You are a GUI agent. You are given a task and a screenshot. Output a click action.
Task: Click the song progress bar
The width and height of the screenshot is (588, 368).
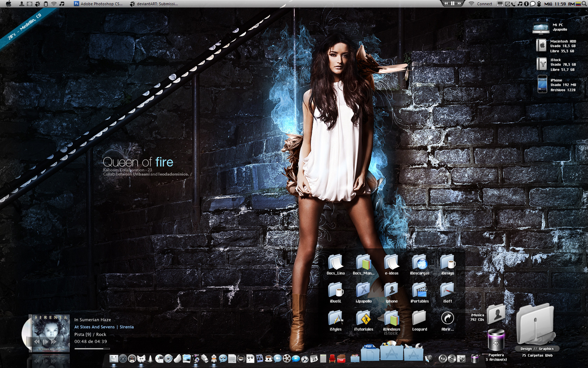pyautogui.click(x=92, y=349)
